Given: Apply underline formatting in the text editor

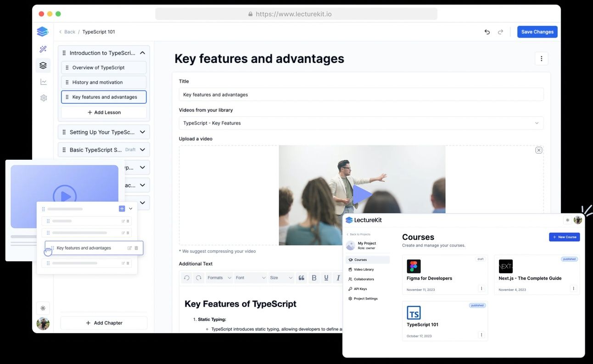Looking at the screenshot, I should pyautogui.click(x=326, y=278).
